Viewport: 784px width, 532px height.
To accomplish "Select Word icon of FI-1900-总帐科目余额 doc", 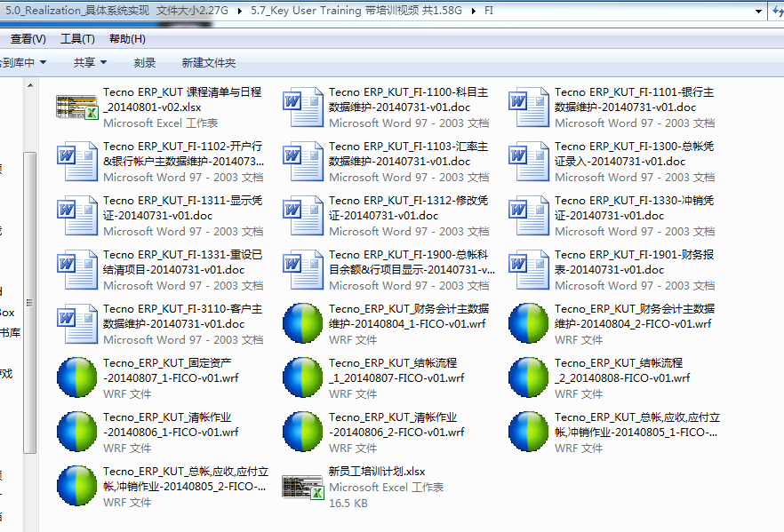I will [303, 270].
